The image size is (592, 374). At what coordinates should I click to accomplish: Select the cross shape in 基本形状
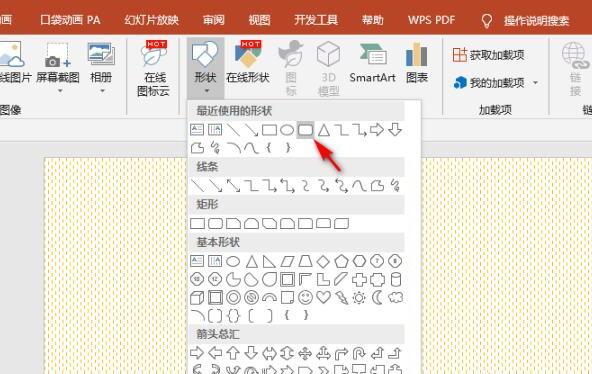tap(359, 280)
